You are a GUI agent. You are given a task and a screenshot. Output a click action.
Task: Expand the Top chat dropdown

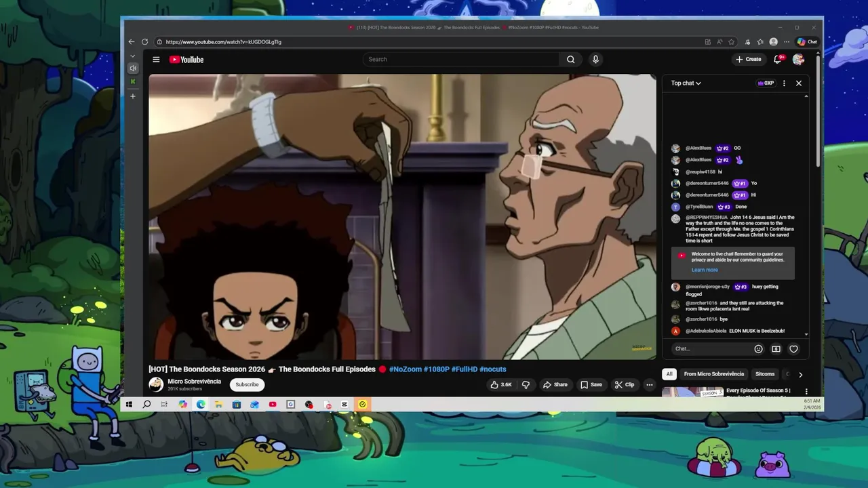(686, 83)
